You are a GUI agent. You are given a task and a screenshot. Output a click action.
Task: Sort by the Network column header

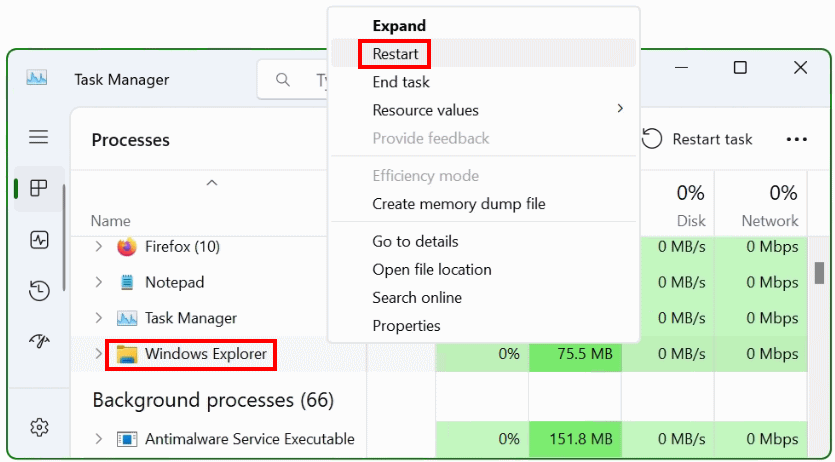click(761, 204)
